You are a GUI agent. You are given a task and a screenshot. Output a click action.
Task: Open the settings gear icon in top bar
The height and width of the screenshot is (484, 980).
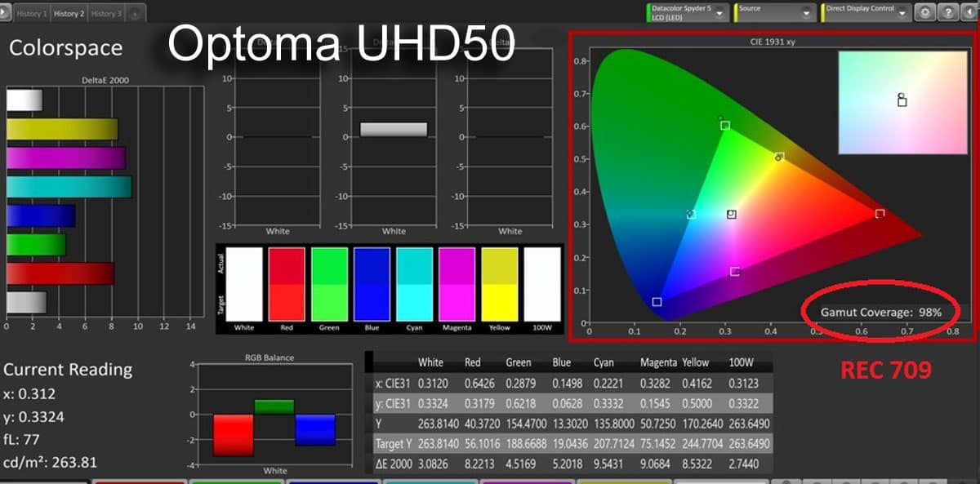click(925, 12)
